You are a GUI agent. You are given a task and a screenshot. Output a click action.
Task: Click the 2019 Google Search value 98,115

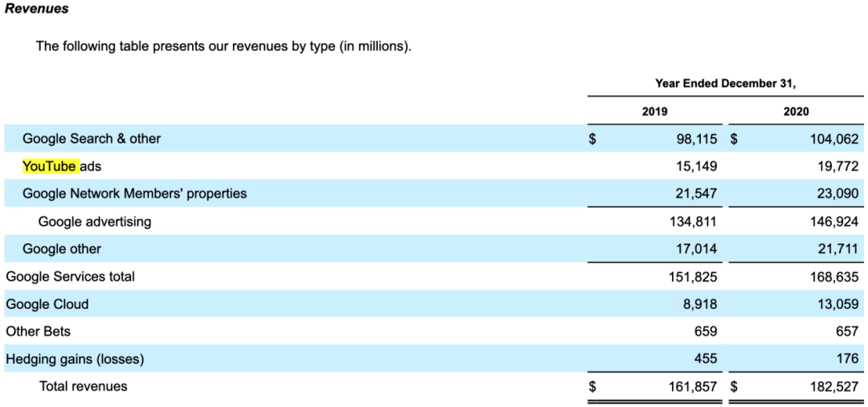pos(696,139)
